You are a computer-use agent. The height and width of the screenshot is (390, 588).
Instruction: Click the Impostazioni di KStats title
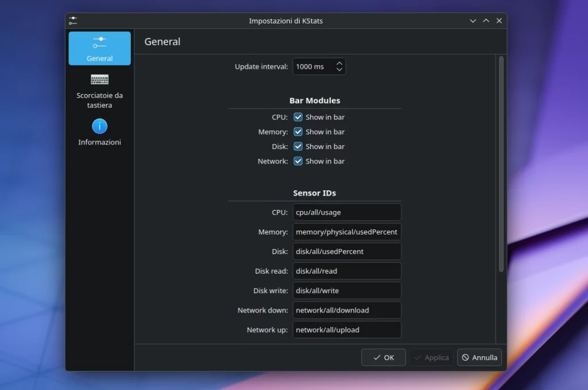pyautogui.click(x=286, y=21)
